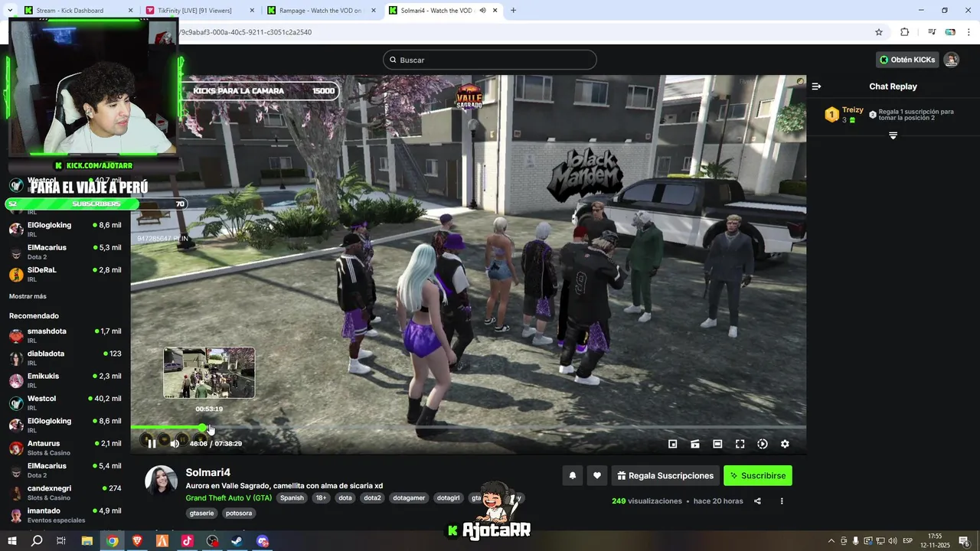Screen dimensions: 980x551
Task: Open video player settings gear
Action: point(785,444)
